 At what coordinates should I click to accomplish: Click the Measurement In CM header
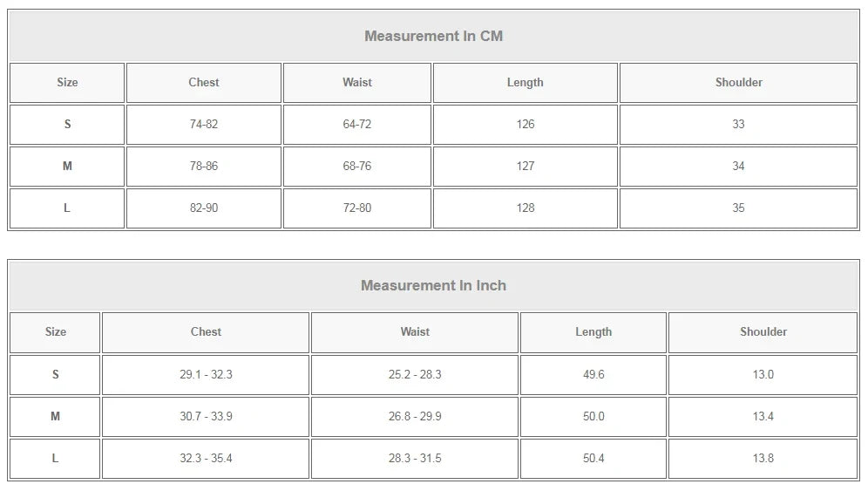coord(433,36)
